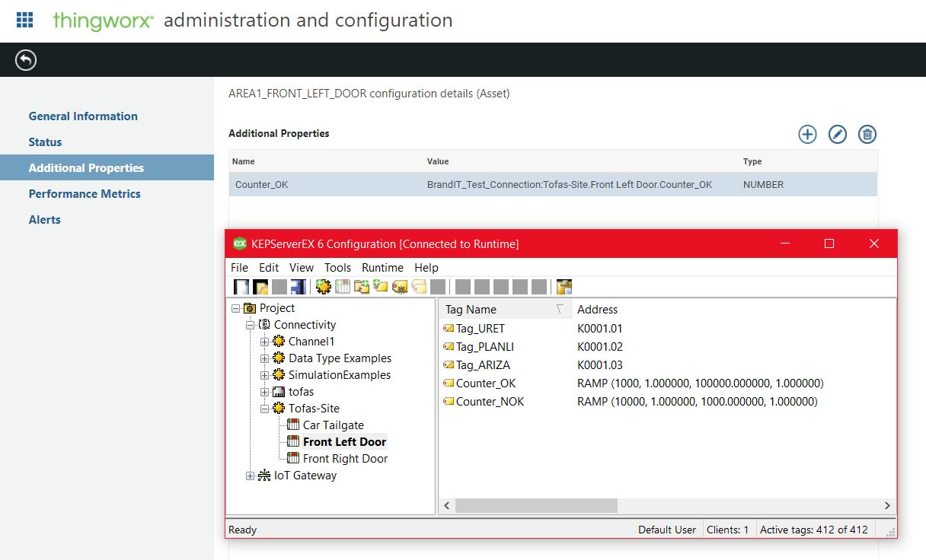Click the Address column header
The width and height of the screenshot is (926, 560).
[x=598, y=309]
